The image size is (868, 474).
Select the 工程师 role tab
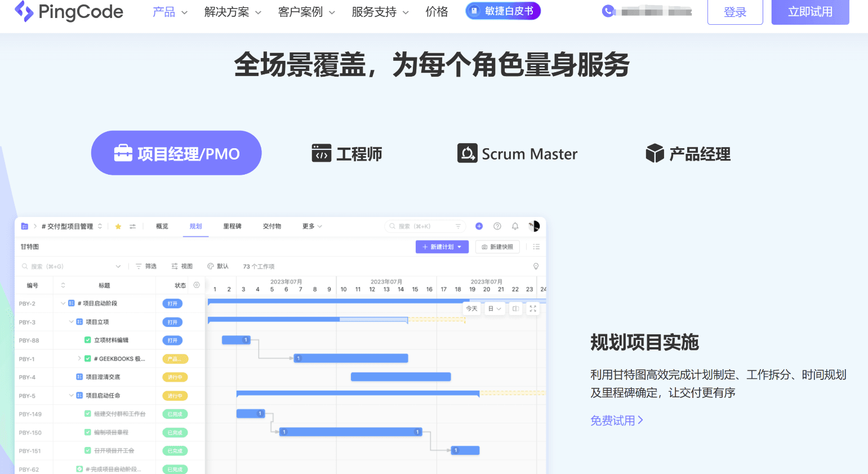(347, 153)
